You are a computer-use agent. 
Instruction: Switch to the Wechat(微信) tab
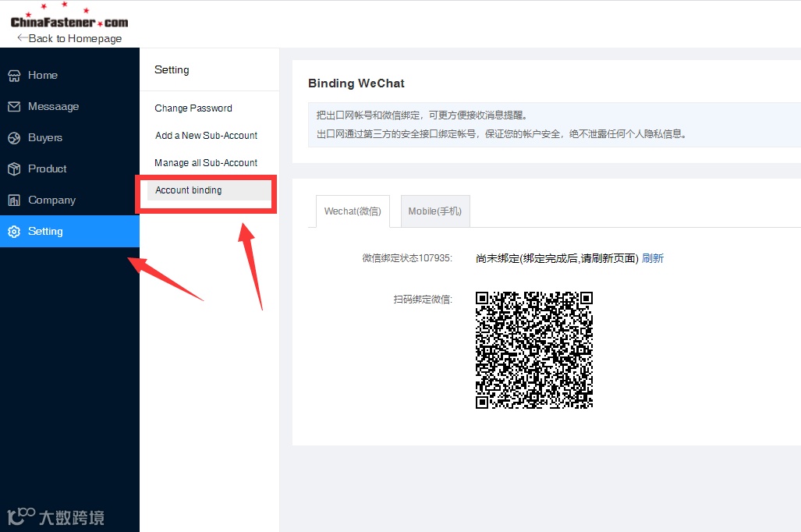[353, 211]
